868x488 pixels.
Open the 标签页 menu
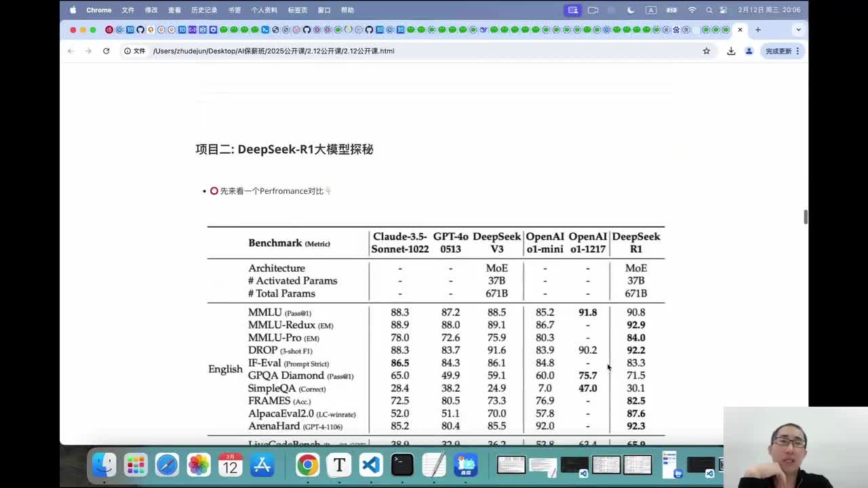click(x=298, y=10)
